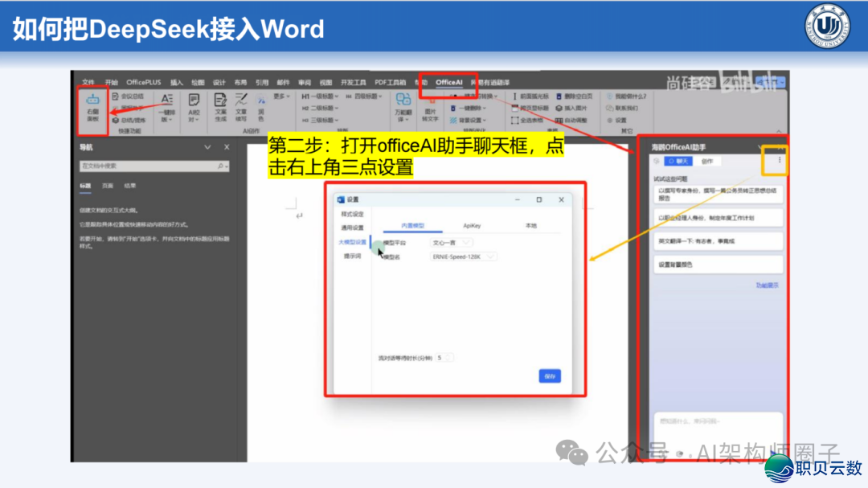
Task: Adjust the 流对话等待时长 minute stepper
Action: coord(446,357)
